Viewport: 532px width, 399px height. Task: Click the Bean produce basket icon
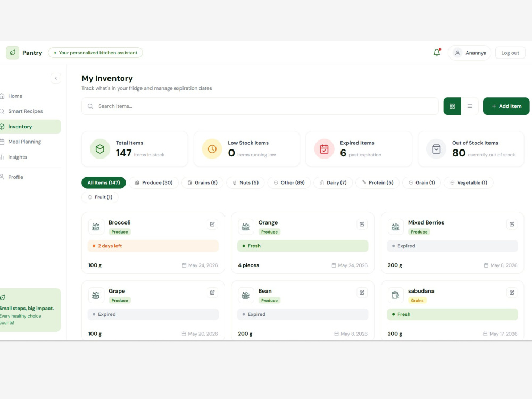(x=246, y=295)
